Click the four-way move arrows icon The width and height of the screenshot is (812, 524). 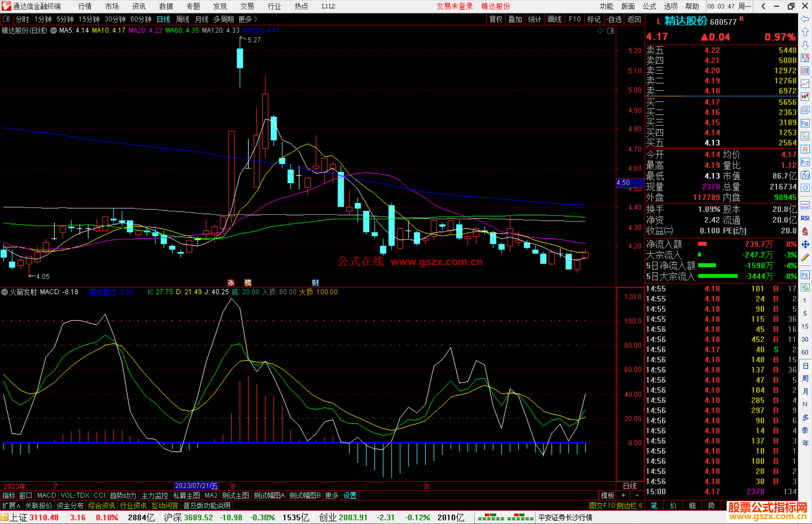[x=805, y=245]
